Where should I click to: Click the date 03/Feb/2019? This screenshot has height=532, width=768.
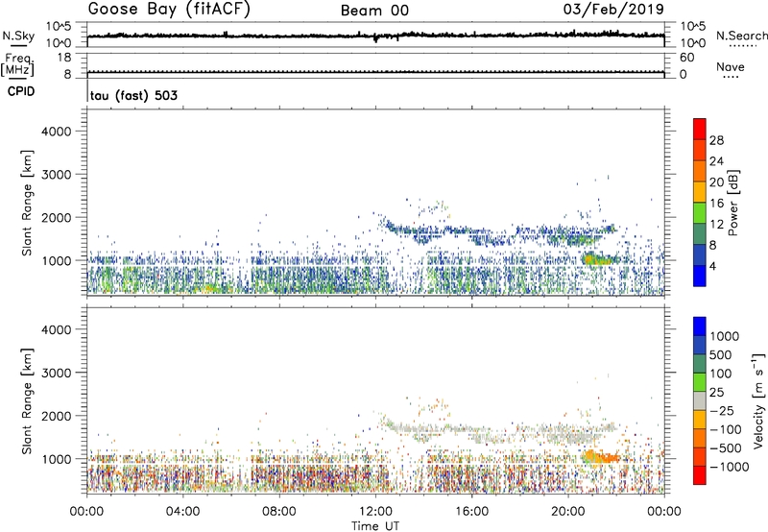tap(613, 10)
